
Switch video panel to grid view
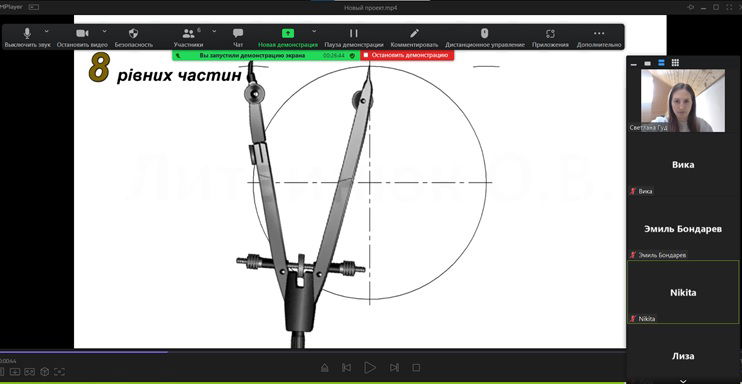point(675,63)
